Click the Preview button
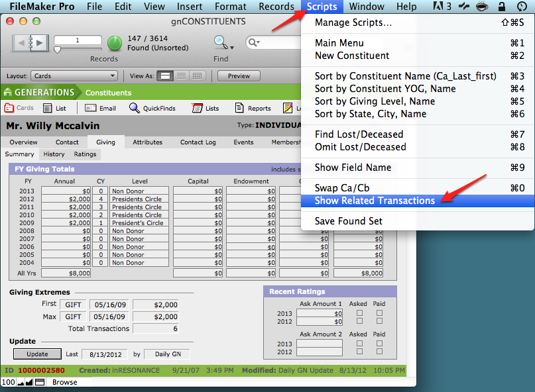The height and width of the screenshot is (392, 535). pos(239,76)
